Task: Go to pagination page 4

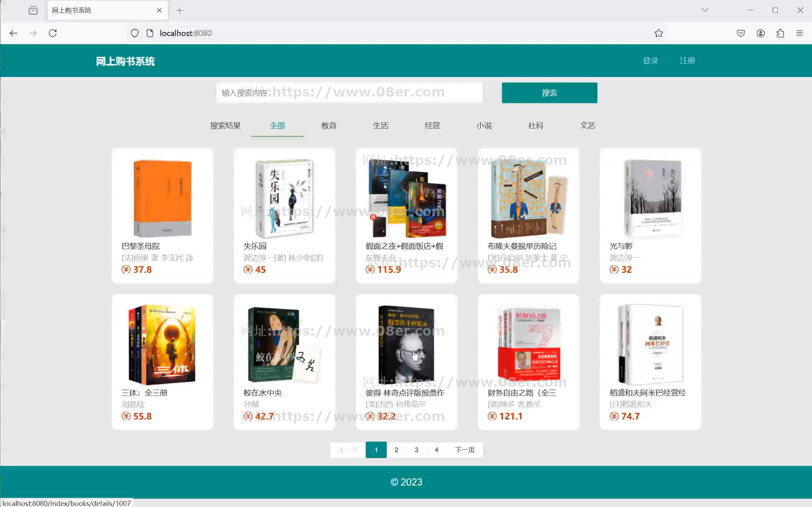Action: coord(437,450)
